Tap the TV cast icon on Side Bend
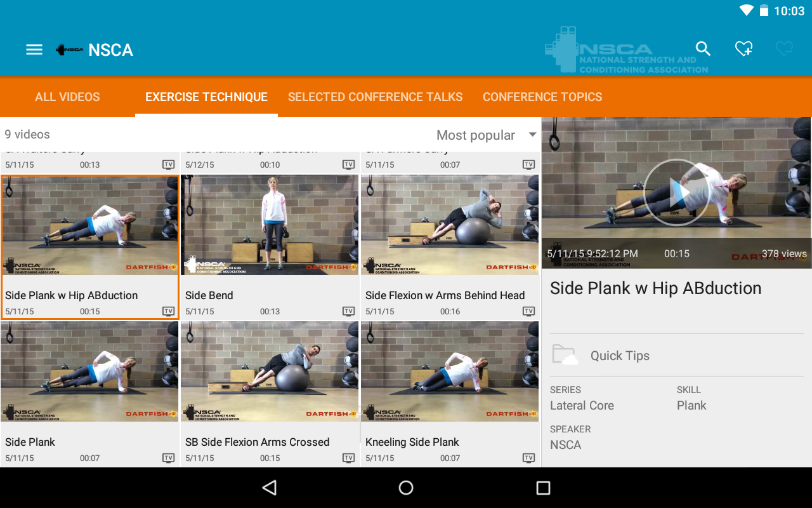This screenshot has width=812, height=508. [348, 311]
